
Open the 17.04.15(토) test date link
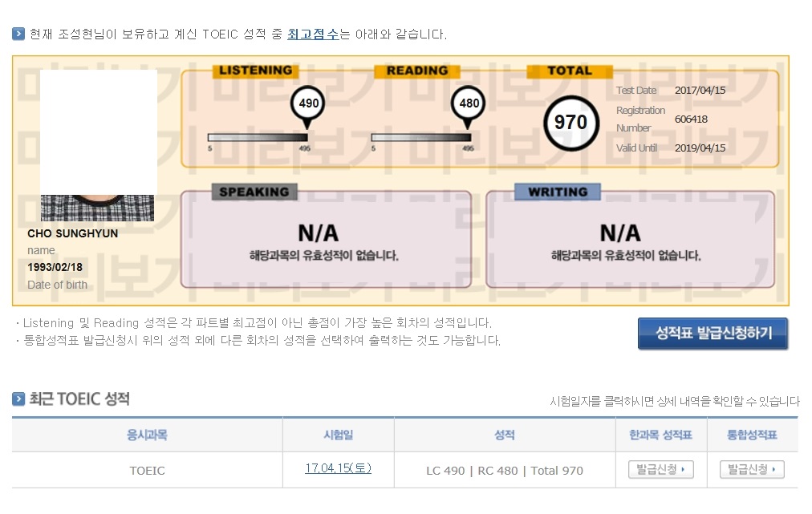pos(338,468)
